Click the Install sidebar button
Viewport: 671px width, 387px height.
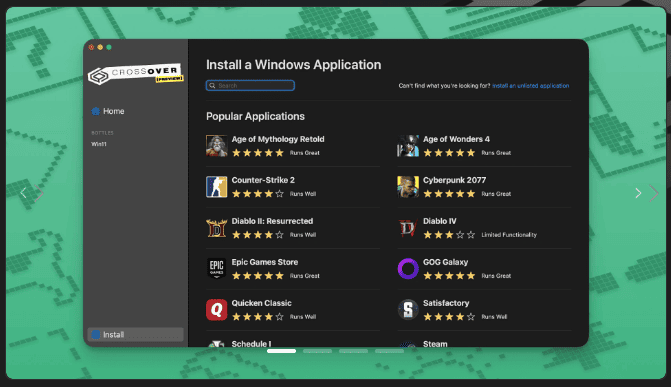click(x=136, y=334)
